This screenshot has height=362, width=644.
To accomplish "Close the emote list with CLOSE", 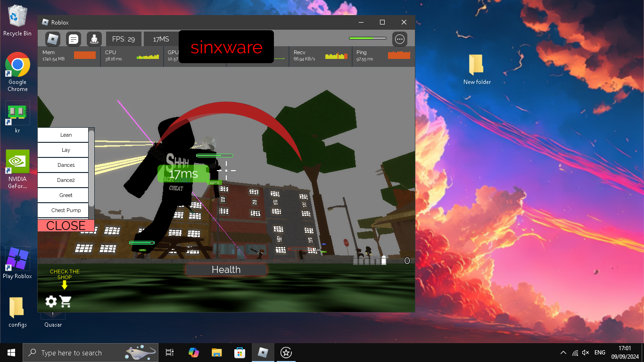I will 66,225.
